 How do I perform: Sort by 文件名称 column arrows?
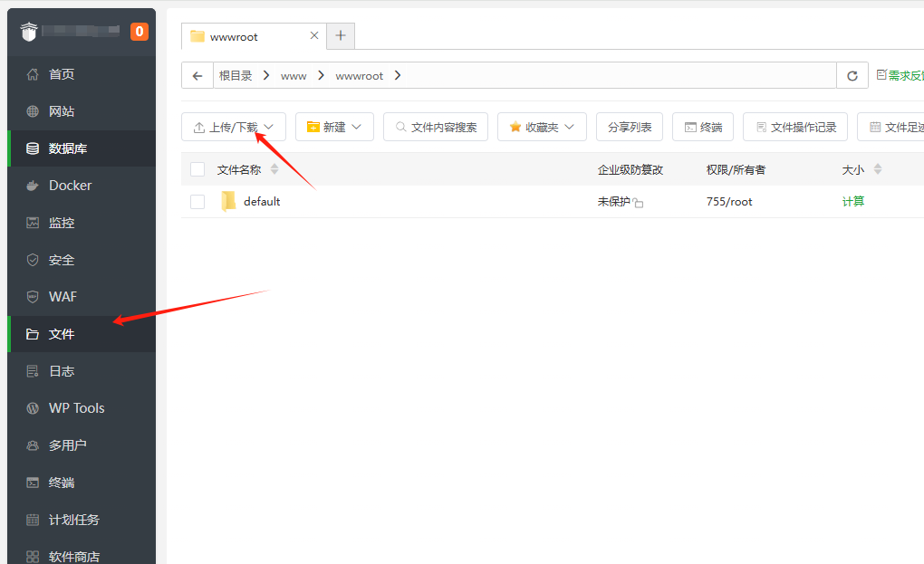coord(274,169)
